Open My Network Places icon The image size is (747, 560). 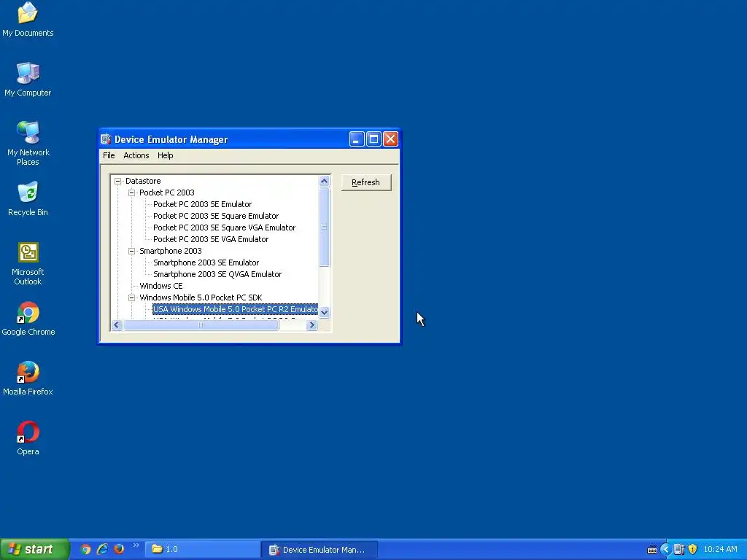pyautogui.click(x=28, y=143)
